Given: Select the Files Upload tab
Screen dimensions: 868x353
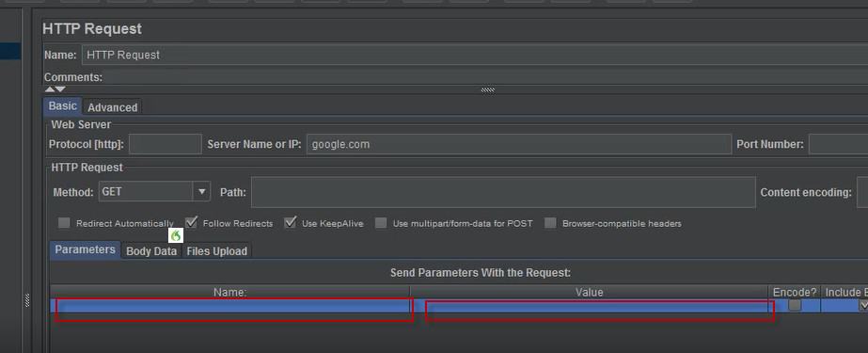Looking at the screenshot, I should click(x=216, y=251).
